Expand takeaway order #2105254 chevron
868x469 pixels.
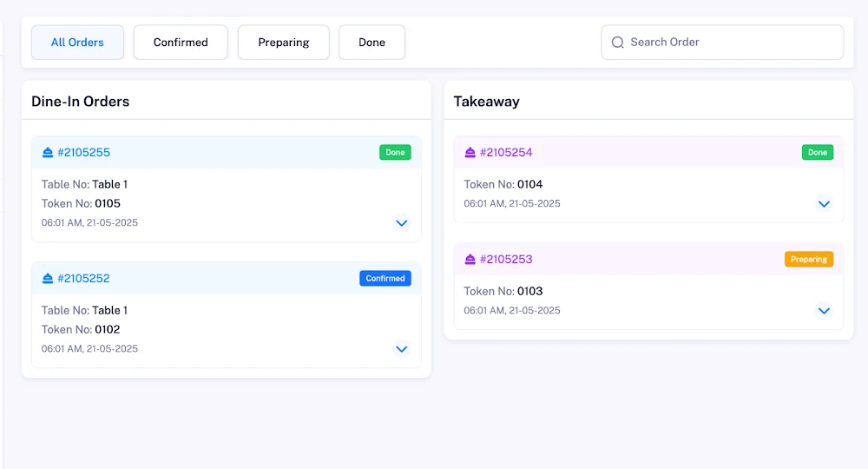(x=824, y=204)
